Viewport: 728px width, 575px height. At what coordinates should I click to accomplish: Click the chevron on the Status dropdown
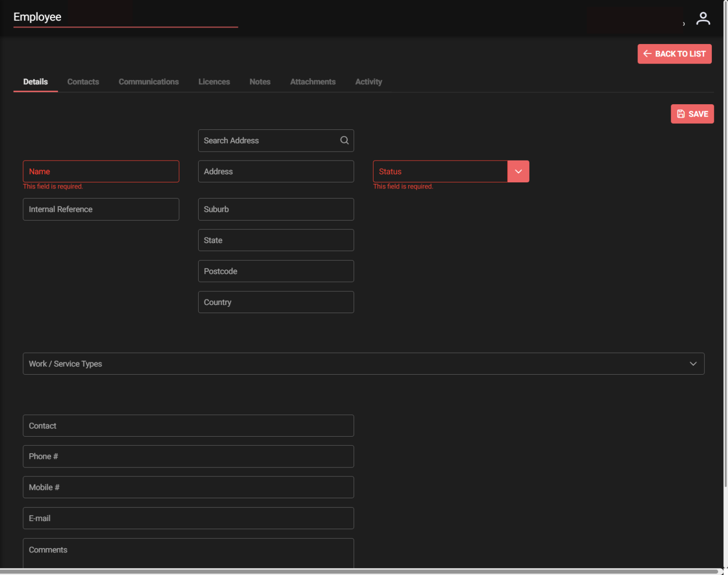(518, 171)
